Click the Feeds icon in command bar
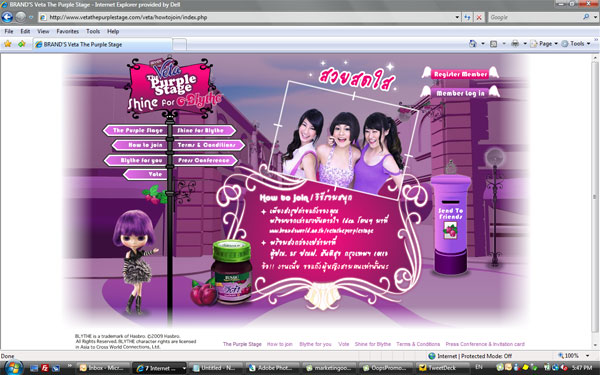The height and width of the screenshot is (375, 600). point(494,44)
